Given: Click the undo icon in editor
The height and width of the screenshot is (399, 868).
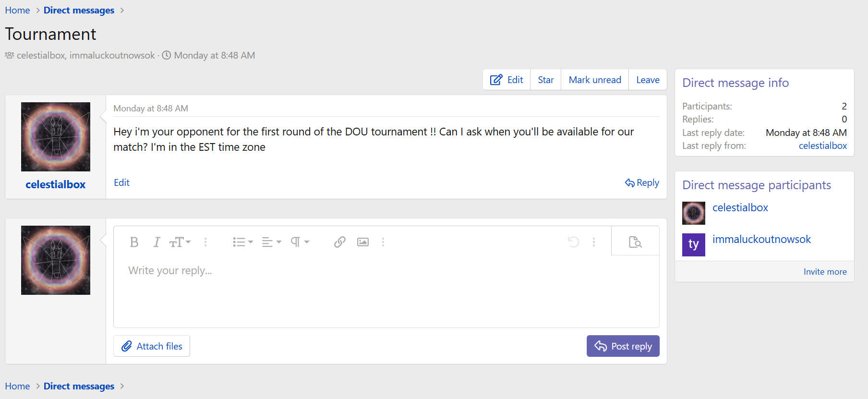Looking at the screenshot, I should point(573,242).
